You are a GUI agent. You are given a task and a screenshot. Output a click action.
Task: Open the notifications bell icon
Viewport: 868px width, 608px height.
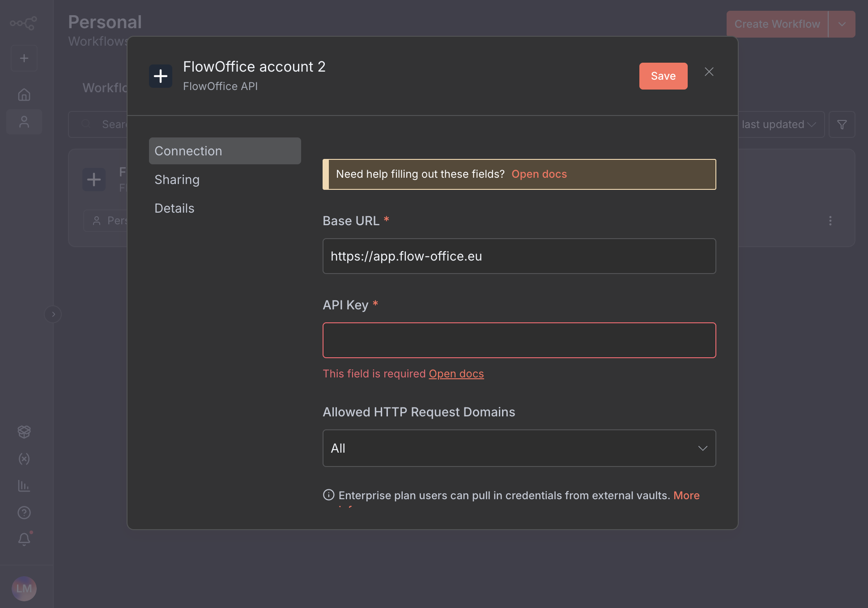point(24,539)
